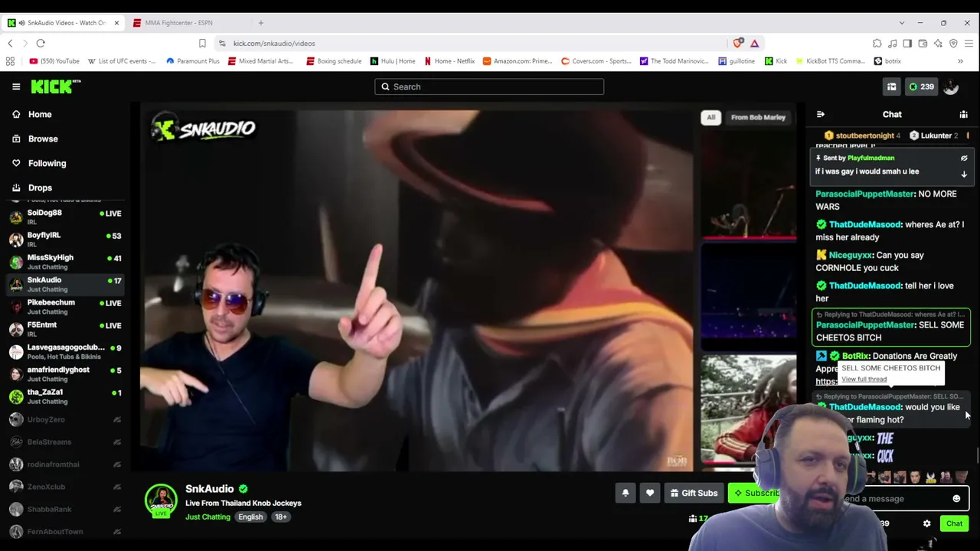This screenshot has height=551, width=980.
Task: Open offline UrboyZero channel
Action: 64,419
